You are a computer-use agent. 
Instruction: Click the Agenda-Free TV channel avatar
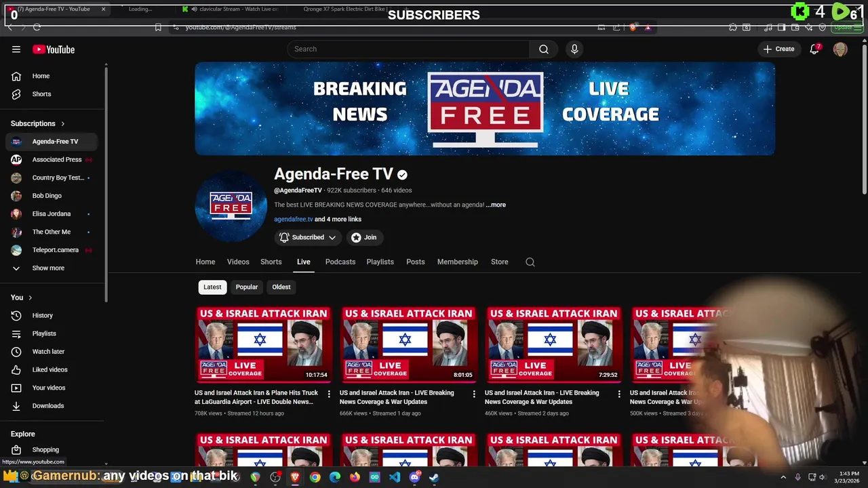pos(231,206)
